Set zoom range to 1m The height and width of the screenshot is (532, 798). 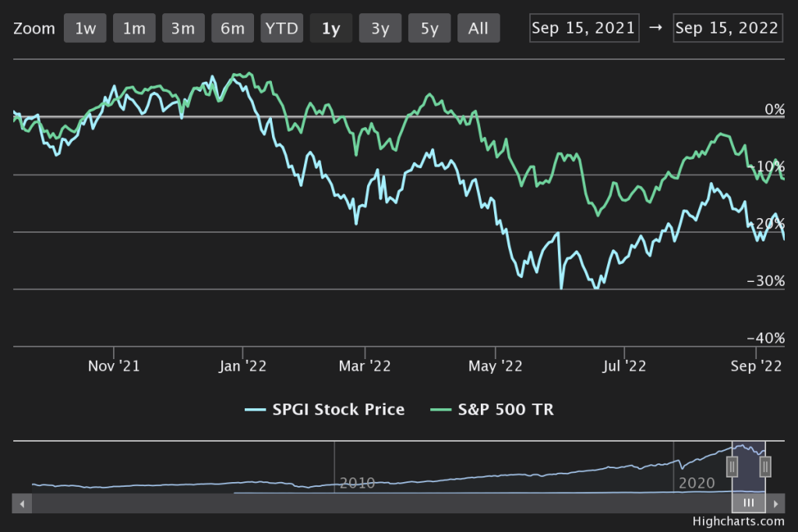pyautogui.click(x=134, y=29)
